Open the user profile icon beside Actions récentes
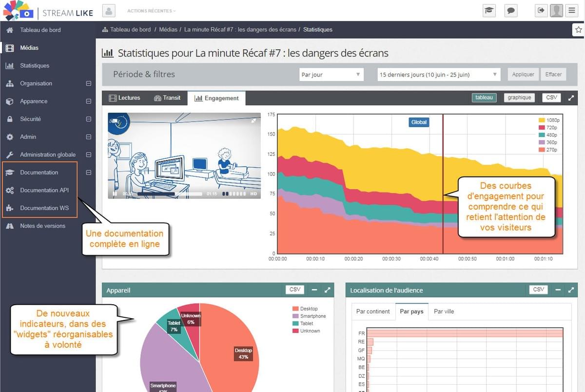 (x=110, y=10)
